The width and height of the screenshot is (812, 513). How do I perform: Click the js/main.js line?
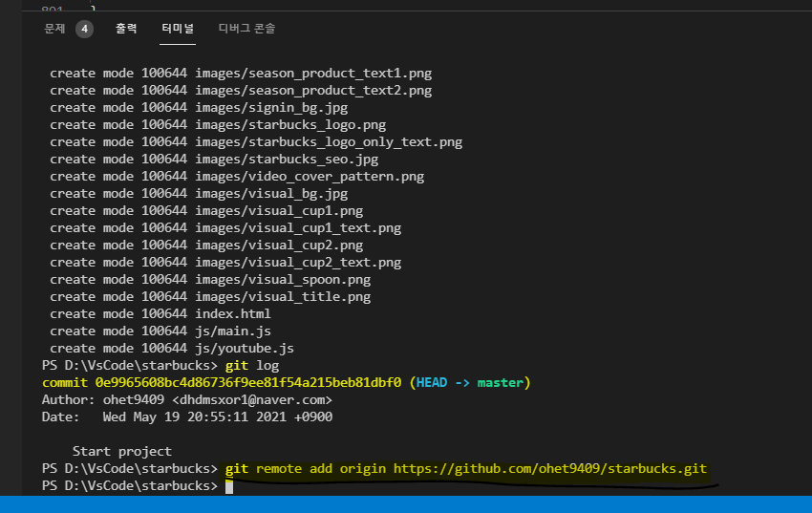(x=160, y=331)
